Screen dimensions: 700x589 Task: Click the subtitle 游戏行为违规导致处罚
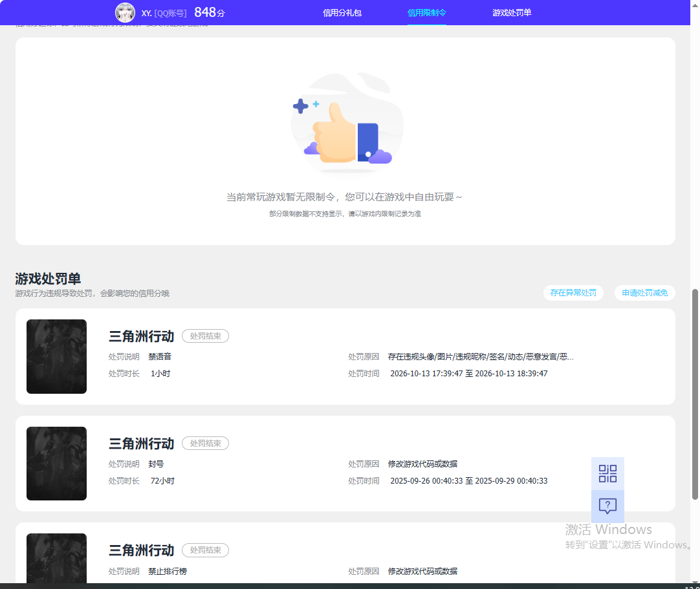point(92,293)
